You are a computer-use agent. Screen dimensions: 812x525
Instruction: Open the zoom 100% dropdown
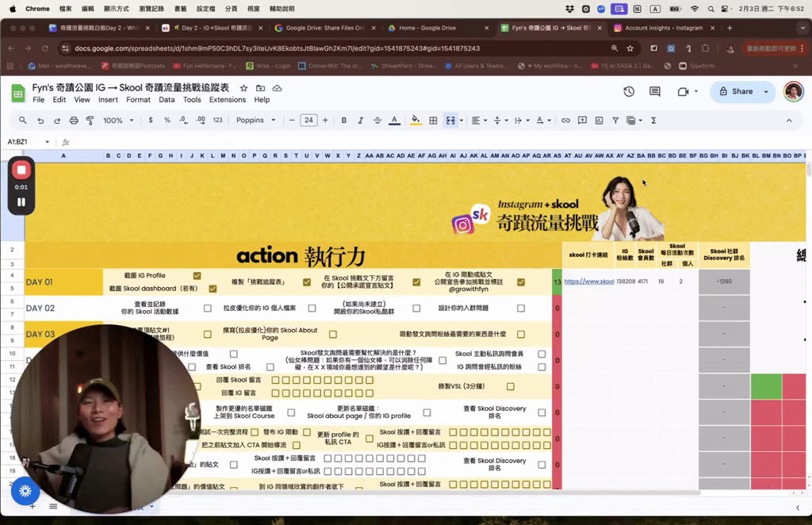tap(119, 120)
